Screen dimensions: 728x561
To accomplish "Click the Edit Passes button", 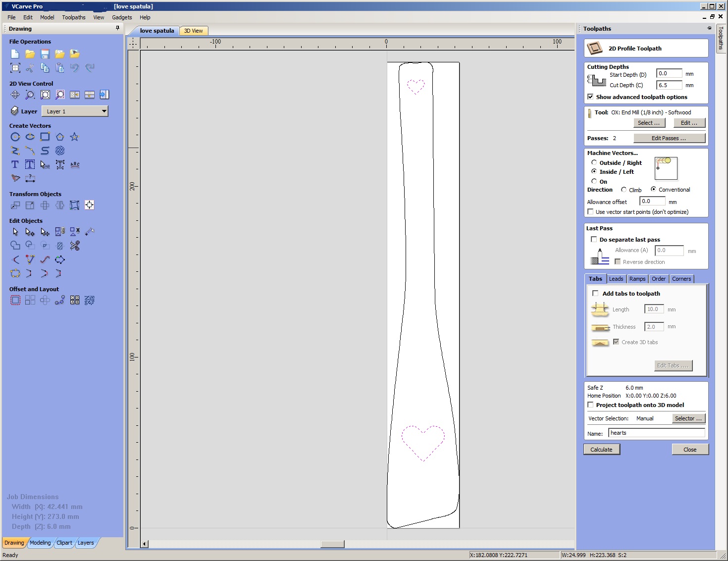I will 670,138.
